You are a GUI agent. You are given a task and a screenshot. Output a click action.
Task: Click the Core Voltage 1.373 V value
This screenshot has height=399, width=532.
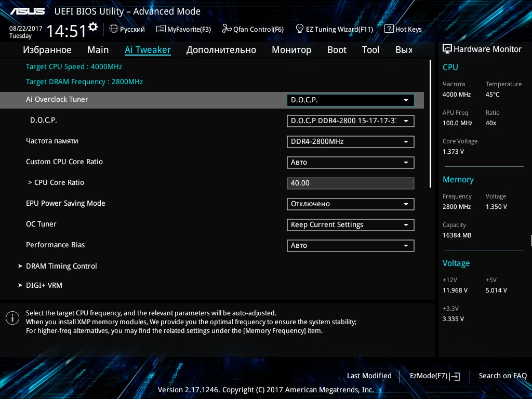tap(453, 152)
